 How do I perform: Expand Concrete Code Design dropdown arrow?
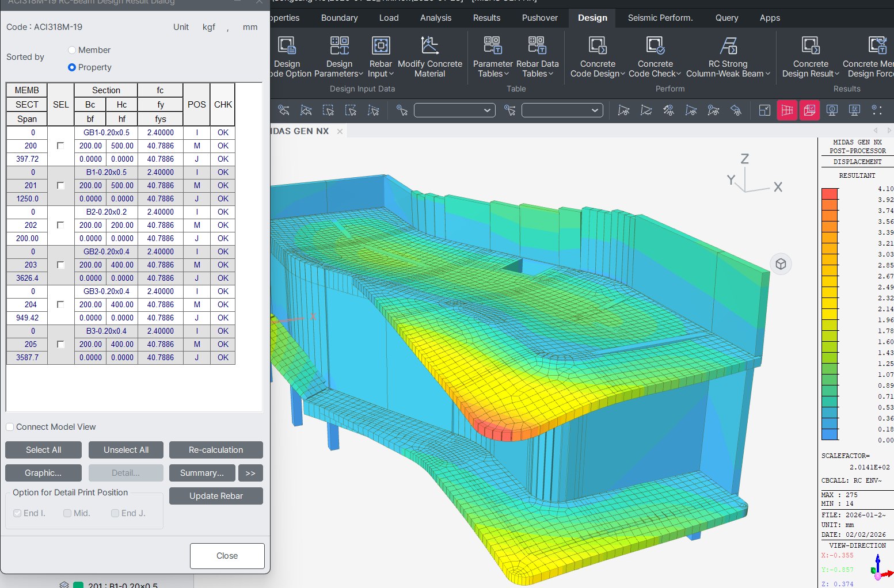[622, 74]
